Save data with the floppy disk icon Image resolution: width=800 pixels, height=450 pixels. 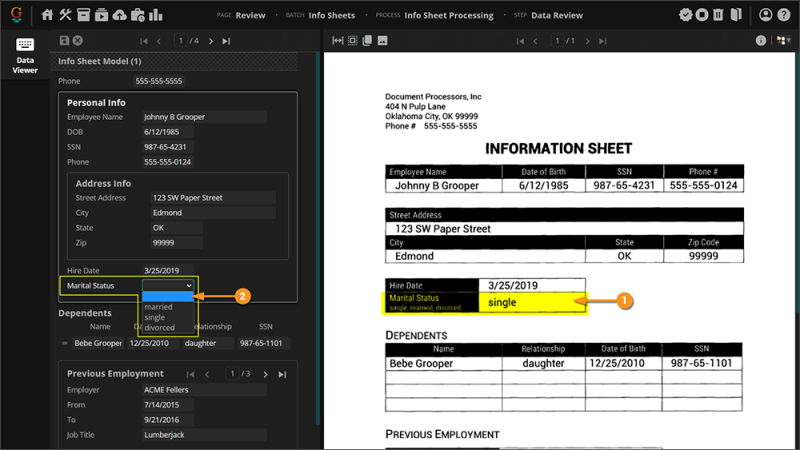[65, 40]
